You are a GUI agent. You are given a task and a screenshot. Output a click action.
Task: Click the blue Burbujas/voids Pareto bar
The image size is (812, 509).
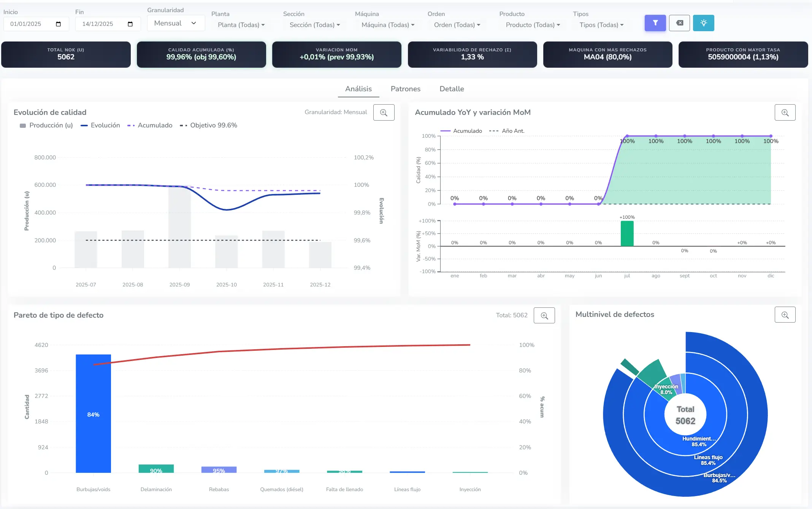coord(93,415)
